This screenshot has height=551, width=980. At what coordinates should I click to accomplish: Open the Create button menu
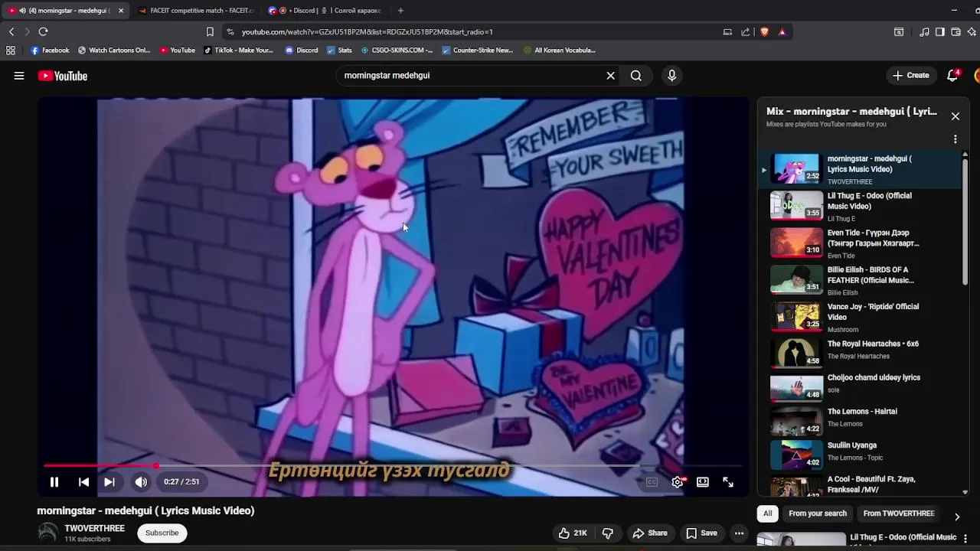point(911,76)
